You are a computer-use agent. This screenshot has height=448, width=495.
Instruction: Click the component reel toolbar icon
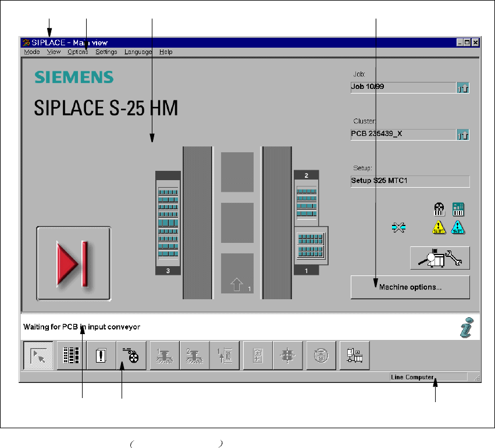[x=131, y=355]
